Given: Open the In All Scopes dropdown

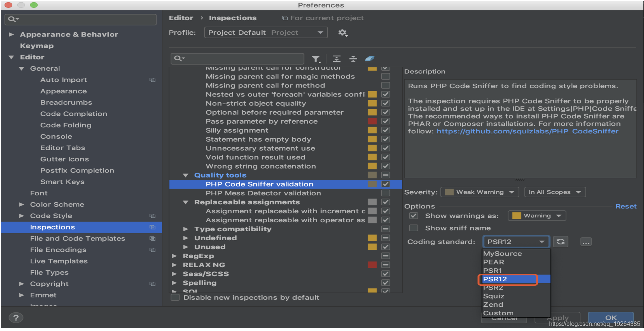Looking at the screenshot, I should tap(555, 192).
